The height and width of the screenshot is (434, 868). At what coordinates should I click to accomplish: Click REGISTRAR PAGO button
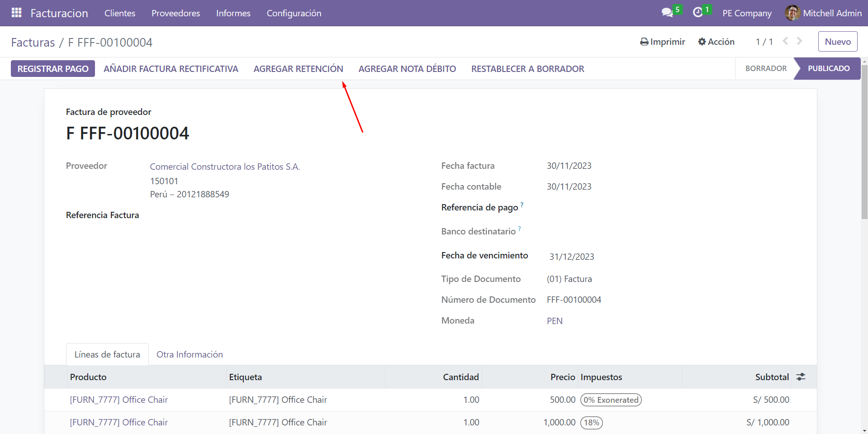click(x=53, y=69)
